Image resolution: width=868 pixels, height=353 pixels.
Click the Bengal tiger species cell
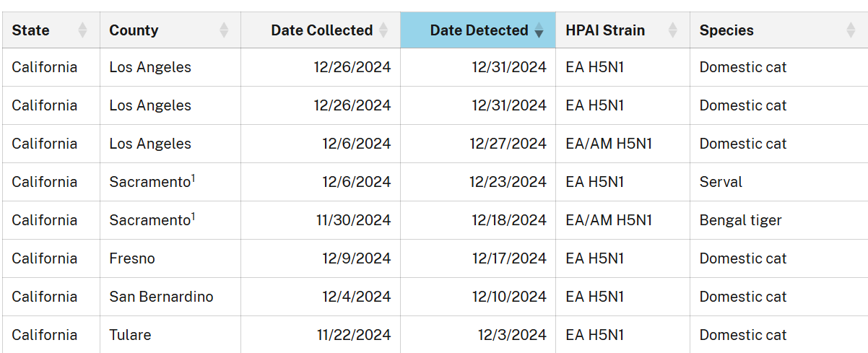pos(778,220)
